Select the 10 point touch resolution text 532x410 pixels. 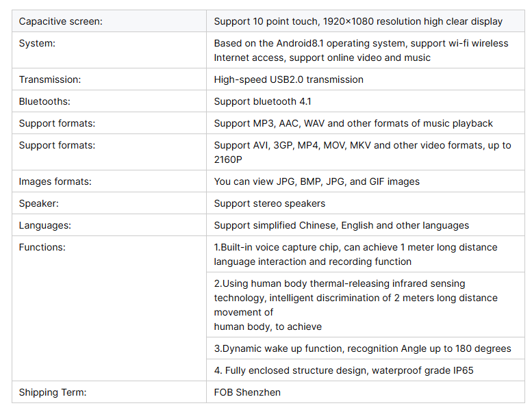[358, 21]
